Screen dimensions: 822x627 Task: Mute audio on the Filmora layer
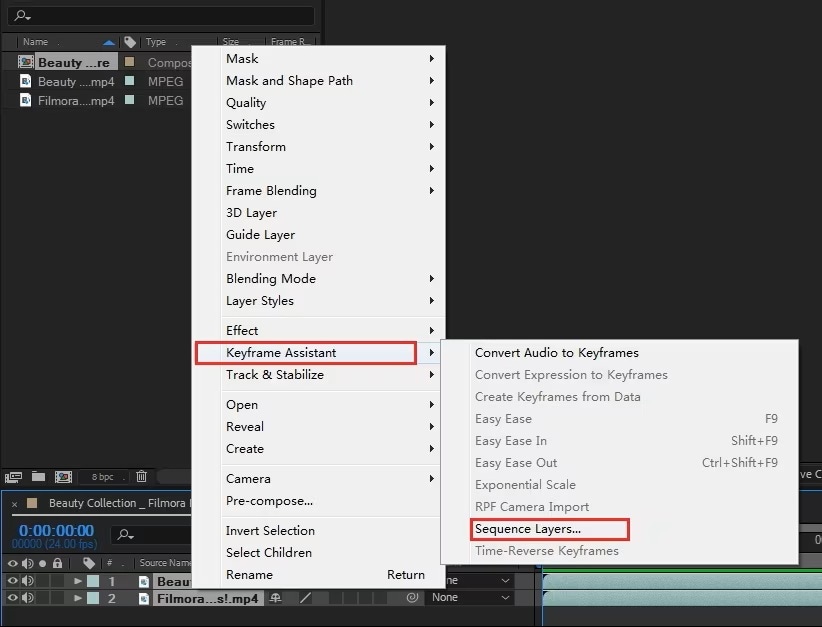click(x=28, y=598)
